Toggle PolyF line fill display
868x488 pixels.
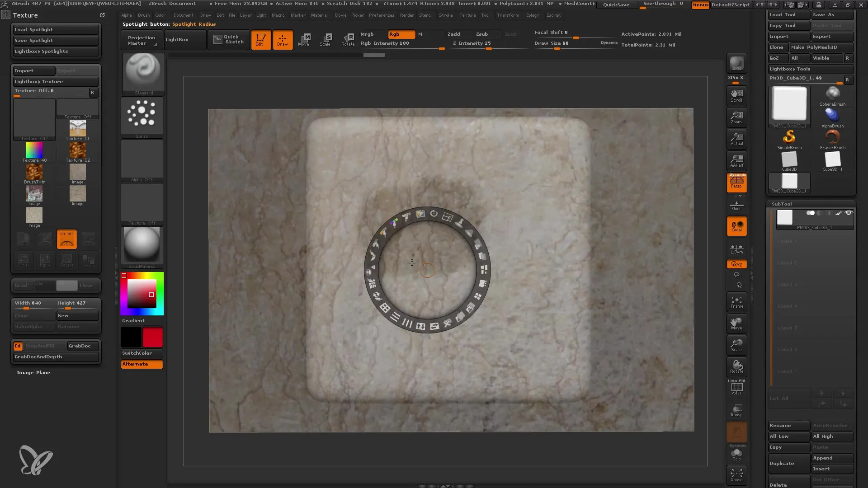[x=736, y=388]
